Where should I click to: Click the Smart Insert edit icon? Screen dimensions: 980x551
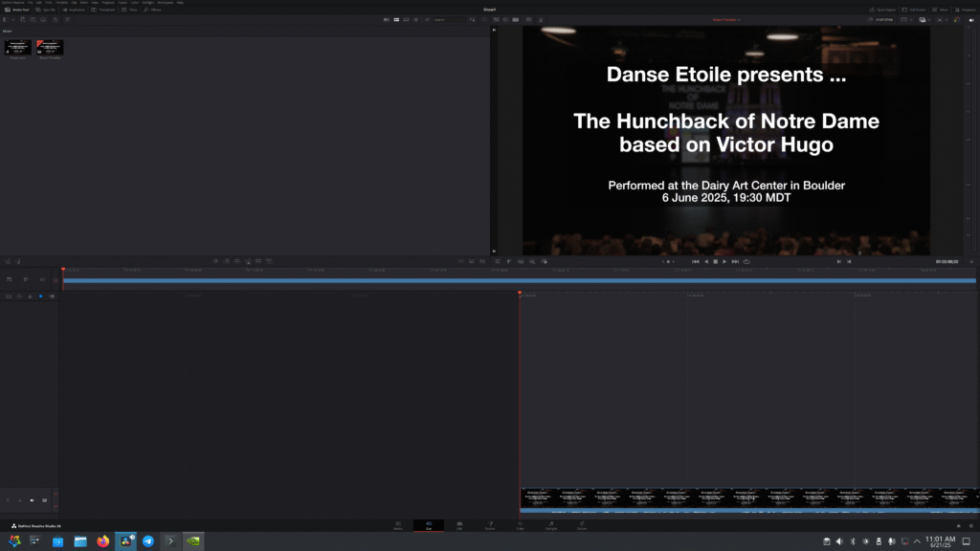215,261
